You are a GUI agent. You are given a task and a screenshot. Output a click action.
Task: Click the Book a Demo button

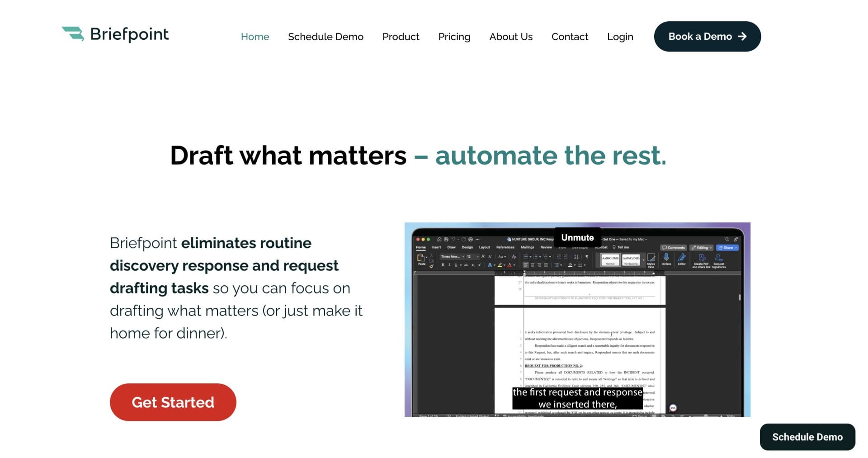click(x=707, y=36)
